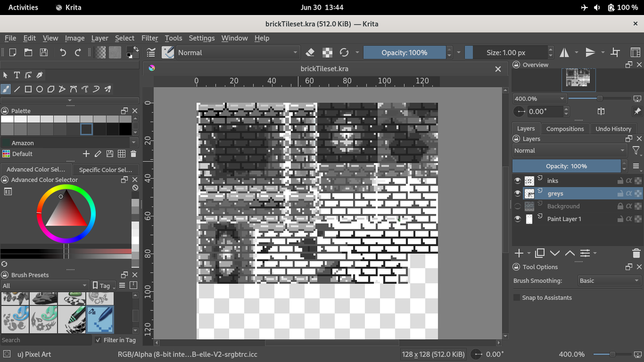Open the Tag button in Brush Presets

[102, 286]
